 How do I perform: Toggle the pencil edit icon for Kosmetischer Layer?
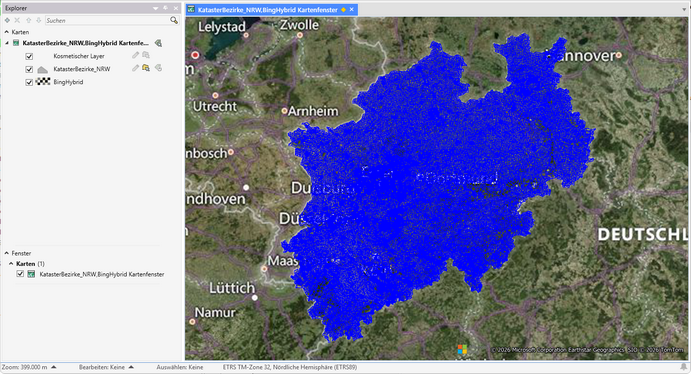(135, 55)
